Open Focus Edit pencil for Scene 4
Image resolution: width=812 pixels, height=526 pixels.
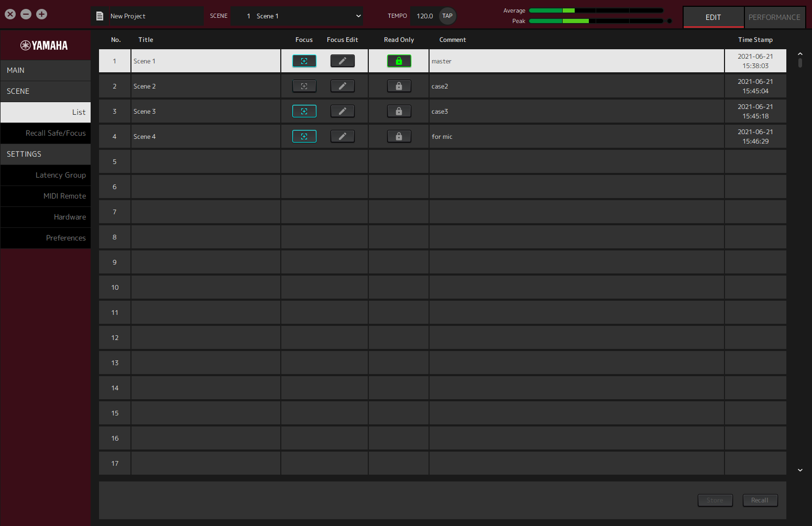343,136
